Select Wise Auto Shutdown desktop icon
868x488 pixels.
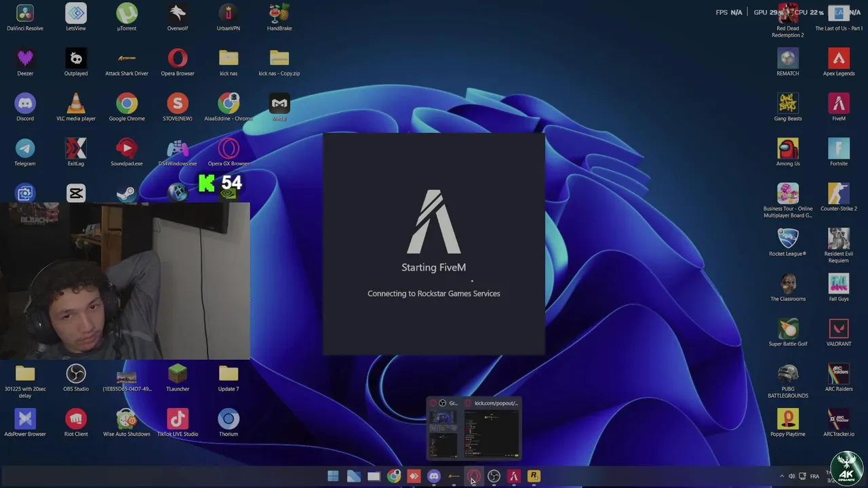(127, 424)
